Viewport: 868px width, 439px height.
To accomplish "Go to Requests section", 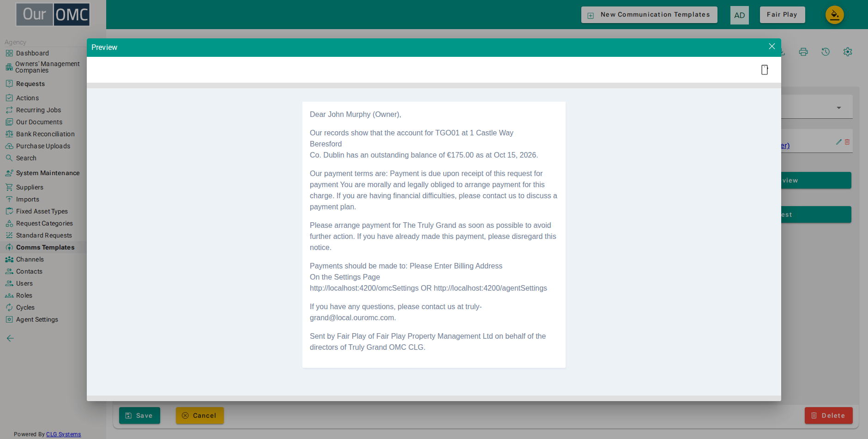I will click(30, 84).
